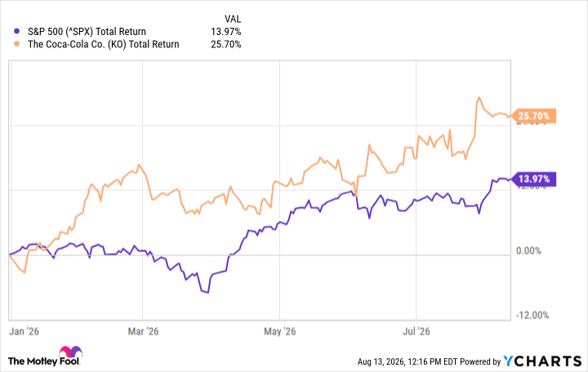The width and height of the screenshot is (588, 372).
Task: Open The Motley Fool logo
Action: coord(45,356)
